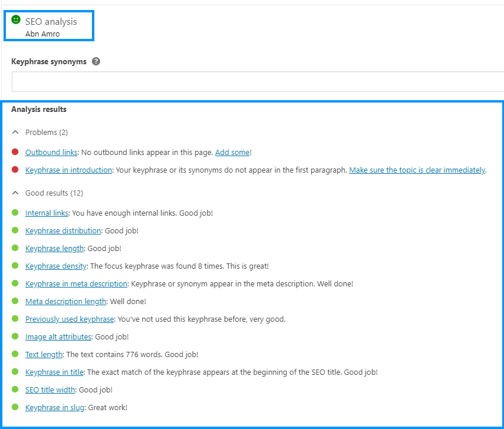Click the green bullet beside Text length
Image resolution: width=504 pixels, height=429 pixels.
tap(15, 354)
